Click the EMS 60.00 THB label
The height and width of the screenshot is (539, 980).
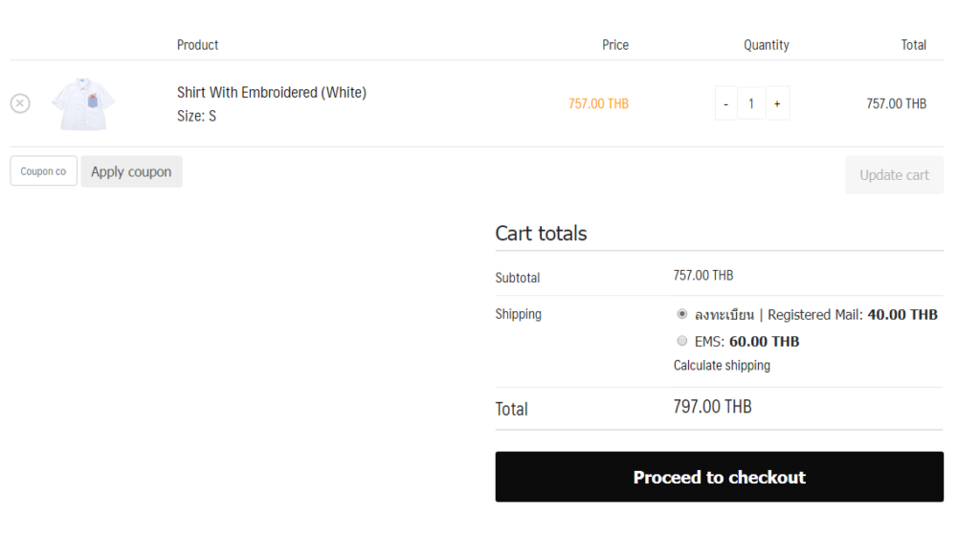click(x=746, y=342)
